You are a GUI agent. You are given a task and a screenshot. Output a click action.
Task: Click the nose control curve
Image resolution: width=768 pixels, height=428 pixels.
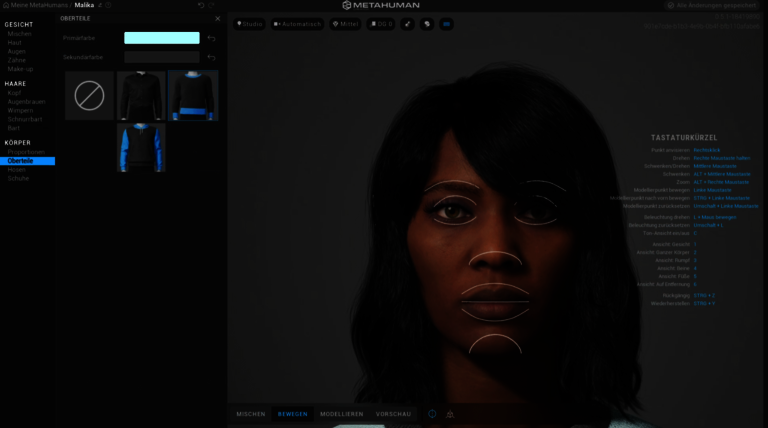[x=495, y=258]
